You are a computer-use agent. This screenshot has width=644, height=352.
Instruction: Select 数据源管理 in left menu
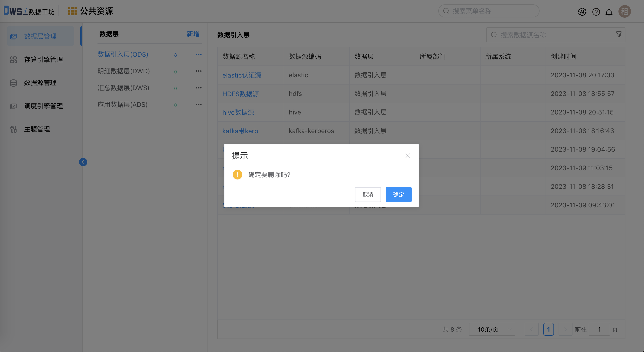(x=40, y=83)
